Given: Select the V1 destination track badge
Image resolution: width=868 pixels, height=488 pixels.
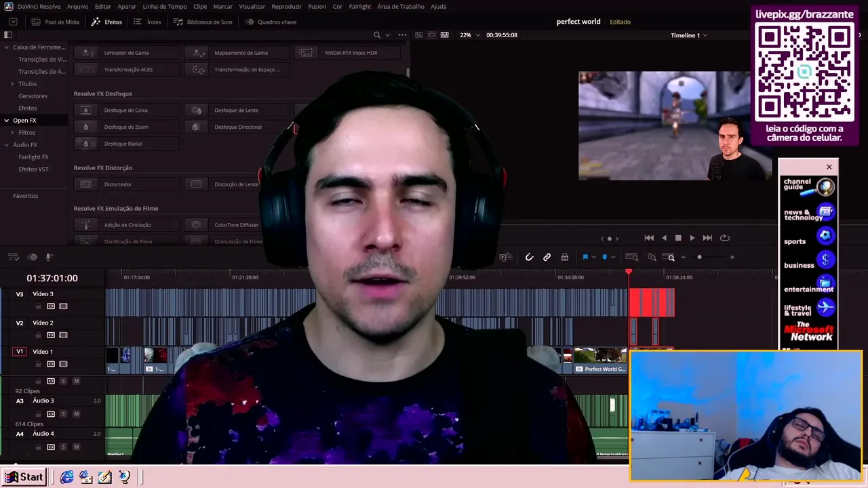Looking at the screenshot, I should pyautogui.click(x=20, y=352).
